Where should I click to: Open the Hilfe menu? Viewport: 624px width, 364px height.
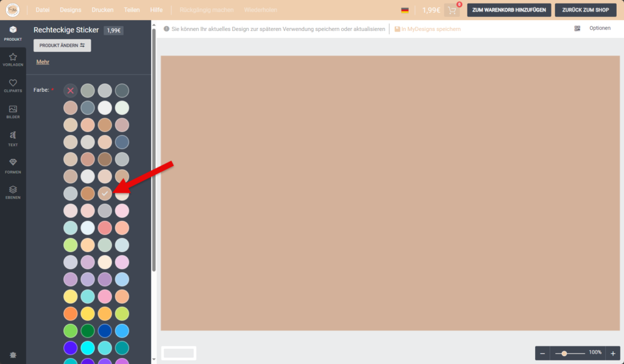coord(156,10)
